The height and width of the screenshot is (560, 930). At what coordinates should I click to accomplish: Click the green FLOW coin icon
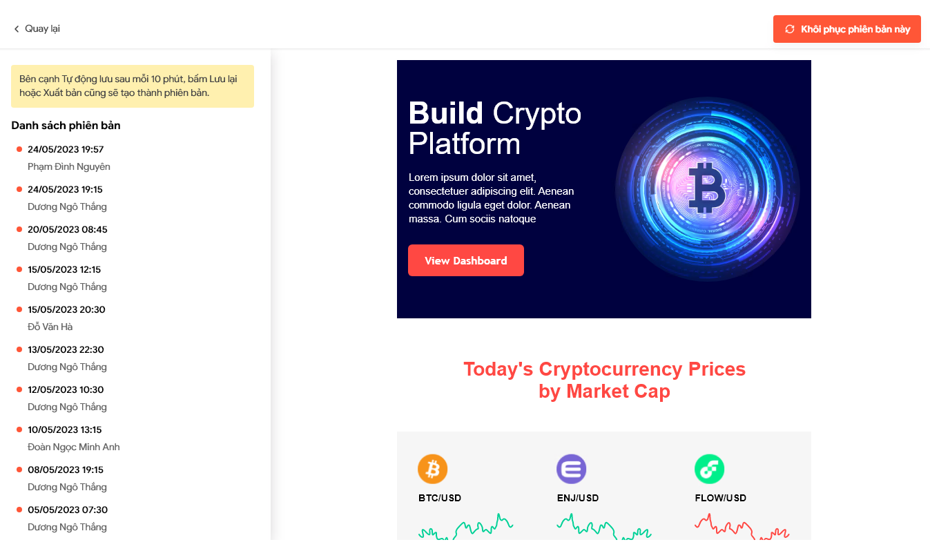coord(709,470)
